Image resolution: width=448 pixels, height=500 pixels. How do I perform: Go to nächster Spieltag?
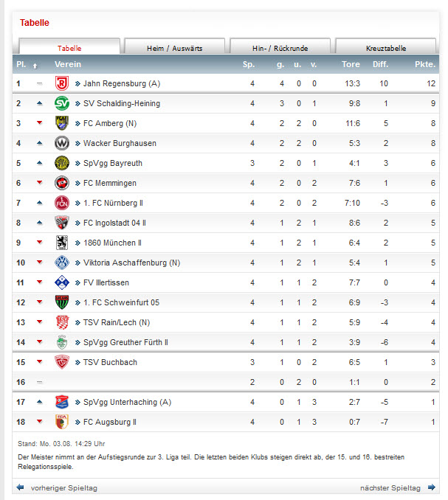point(390,487)
